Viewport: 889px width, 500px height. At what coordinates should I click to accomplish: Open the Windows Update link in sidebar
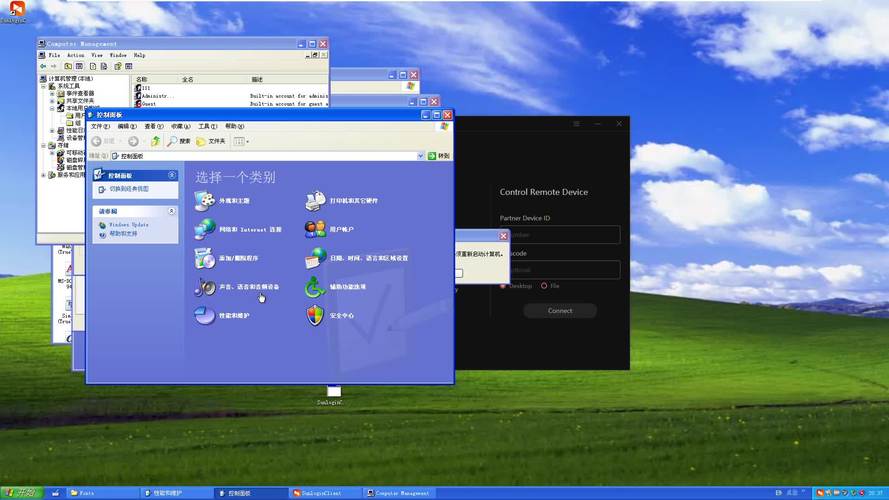coord(129,225)
